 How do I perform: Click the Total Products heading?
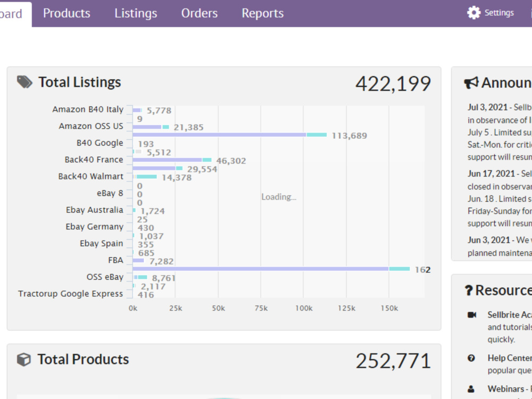point(83,360)
